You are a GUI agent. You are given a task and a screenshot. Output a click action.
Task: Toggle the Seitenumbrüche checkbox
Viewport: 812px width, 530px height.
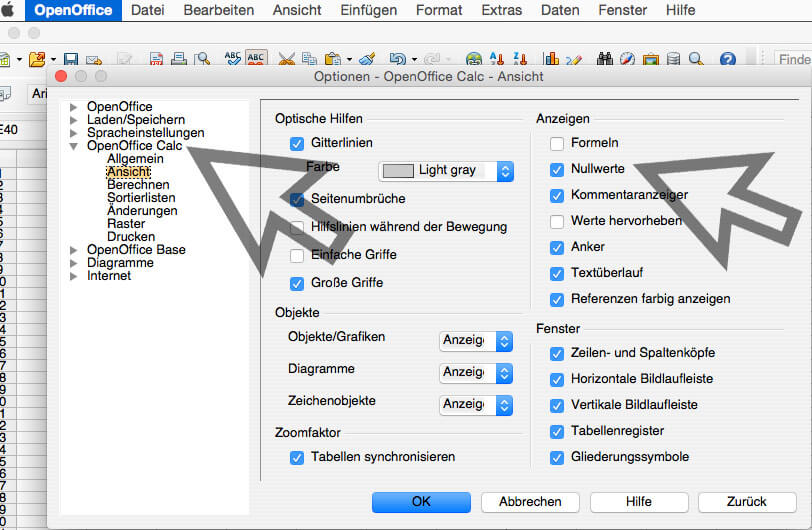[297, 199]
